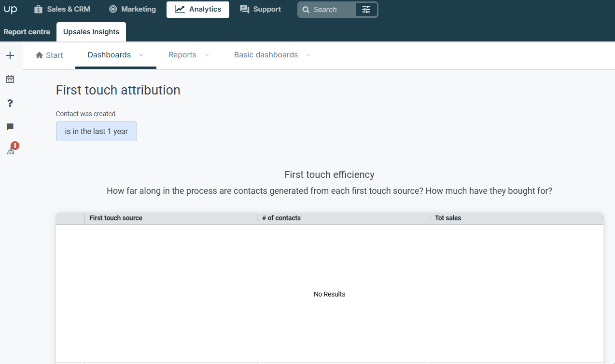Screen dimensions: 615x364
Task: Sort by # of contacts column
Action: coord(344,218)
